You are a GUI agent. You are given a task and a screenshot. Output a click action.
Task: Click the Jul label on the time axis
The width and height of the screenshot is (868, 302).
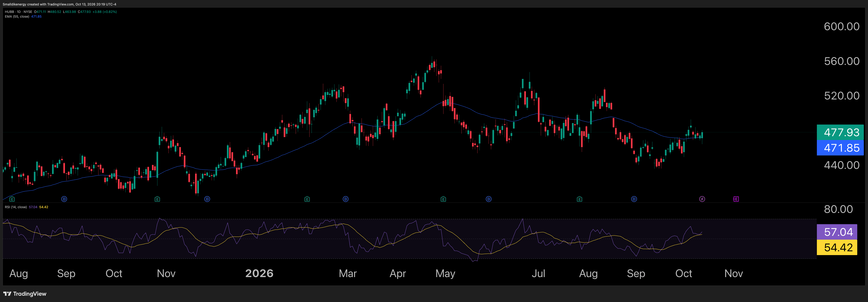538,273
